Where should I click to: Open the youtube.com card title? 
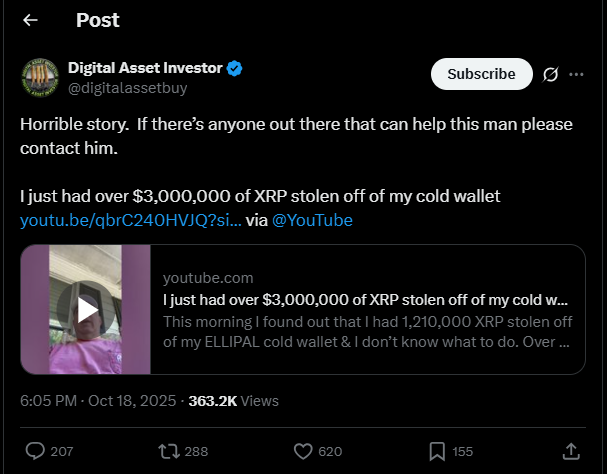click(x=364, y=300)
